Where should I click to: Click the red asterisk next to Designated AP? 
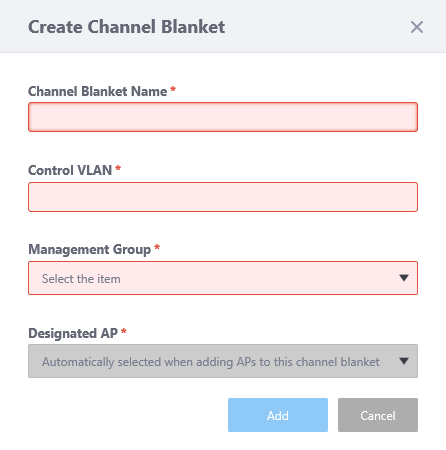pos(124,331)
